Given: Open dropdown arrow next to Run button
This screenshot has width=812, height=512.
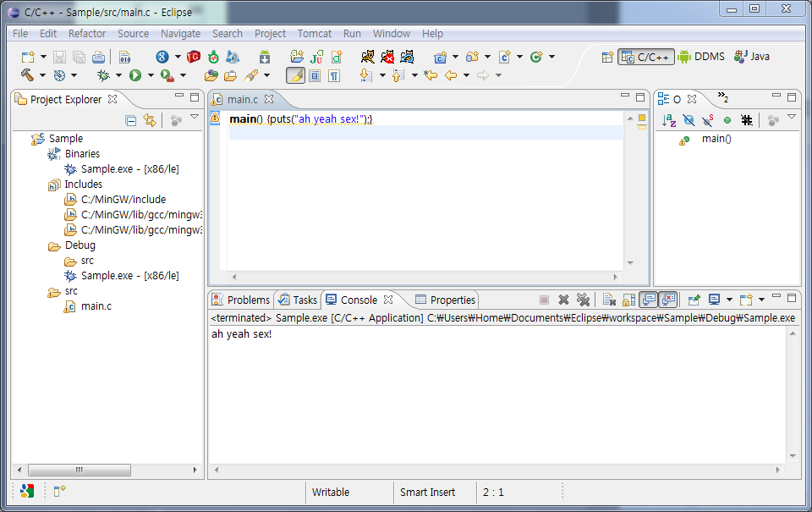Looking at the screenshot, I should coord(151,75).
